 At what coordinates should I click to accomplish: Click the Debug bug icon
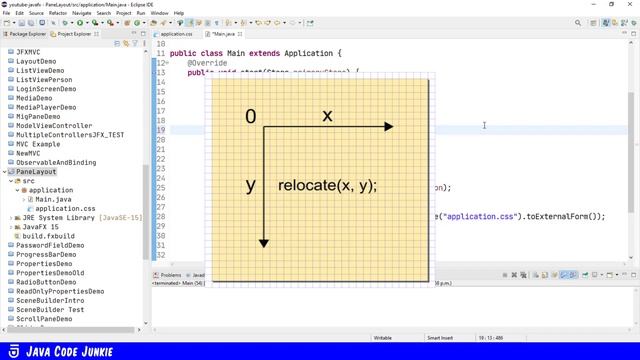[x=65, y=23]
